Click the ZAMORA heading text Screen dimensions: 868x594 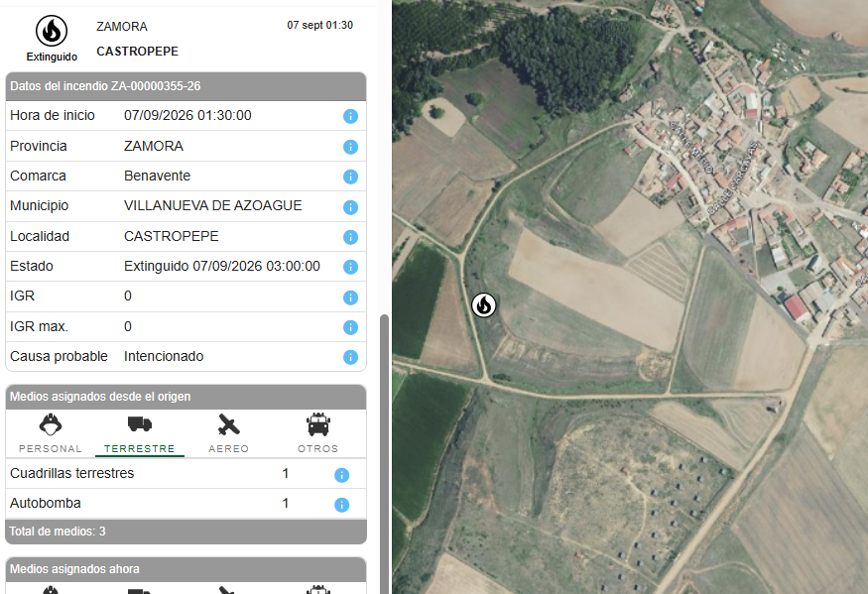click(122, 27)
